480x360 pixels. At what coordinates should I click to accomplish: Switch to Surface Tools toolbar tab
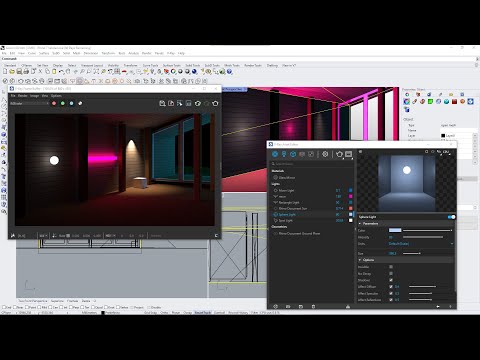[172, 65]
